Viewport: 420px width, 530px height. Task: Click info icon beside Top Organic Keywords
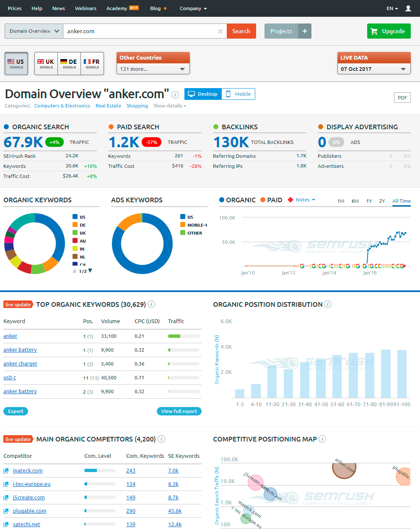pyautogui.click(x=151, y=304)
